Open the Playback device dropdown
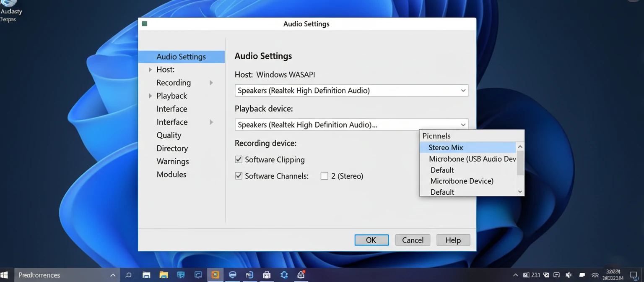Image resolution: width=644 pixels, height=282 pixels. [x=463, y=125]
